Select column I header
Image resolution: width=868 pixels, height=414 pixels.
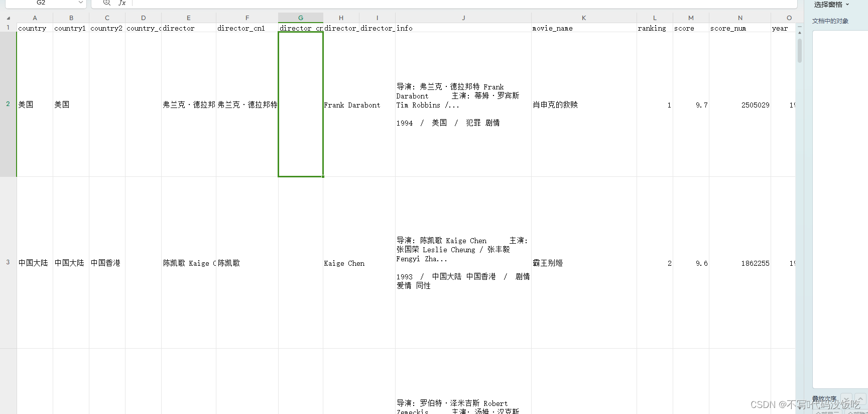pos(378,18)
